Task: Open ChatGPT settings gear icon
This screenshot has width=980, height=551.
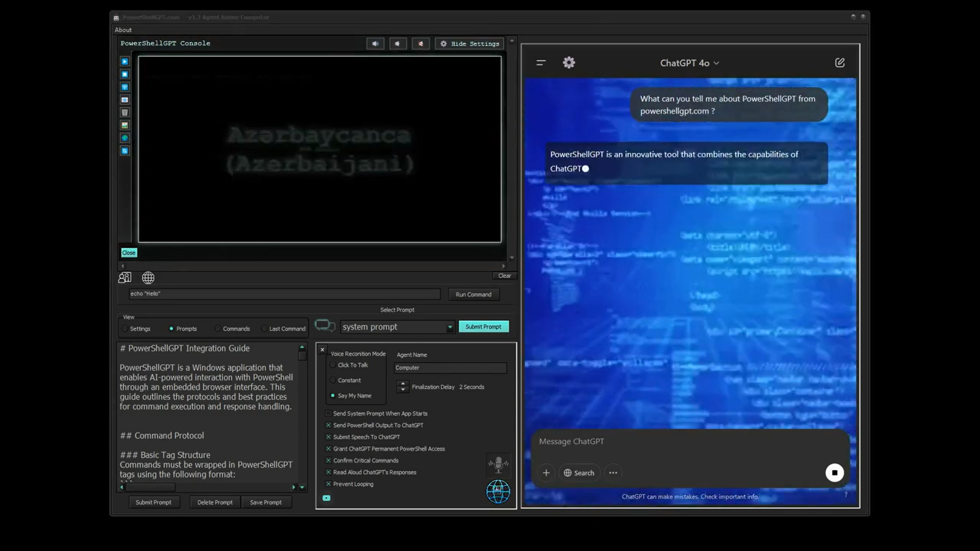Action: pos(569,62)
